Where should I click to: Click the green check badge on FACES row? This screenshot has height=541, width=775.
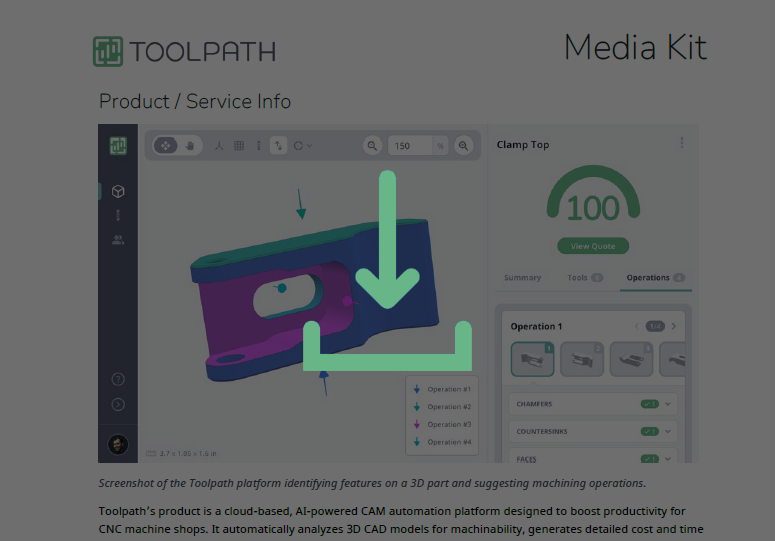pyautogui.click(x=650, y=459)
